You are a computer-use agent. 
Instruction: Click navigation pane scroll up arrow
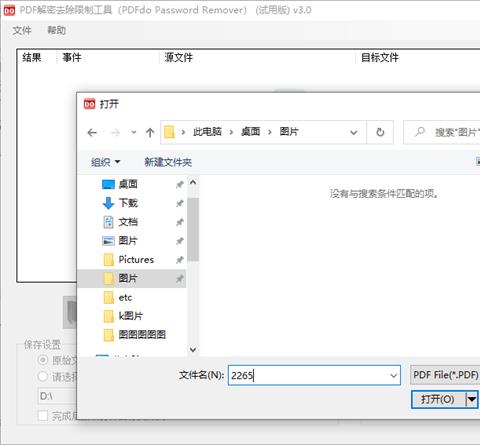coord(193,182)
